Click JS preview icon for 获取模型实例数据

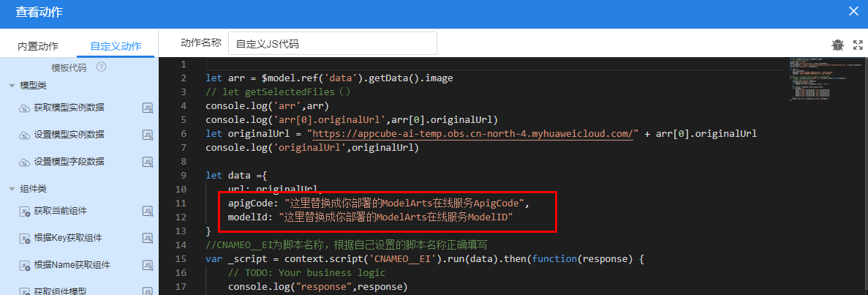(x=148, y=108)
